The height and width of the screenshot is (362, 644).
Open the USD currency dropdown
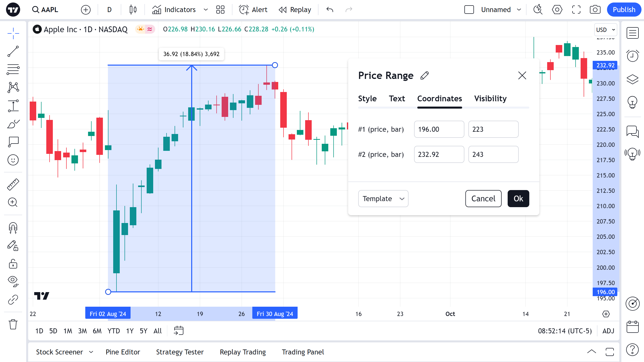coord(605,30)
